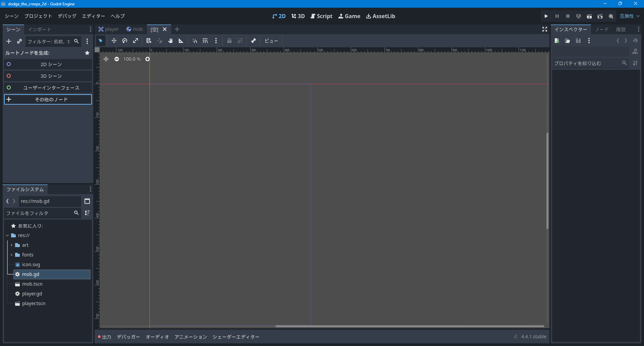The height and width of the screenshot is (346, 644).
Task: Activate the Rotate mode tool
Action: tap(125, 41)
